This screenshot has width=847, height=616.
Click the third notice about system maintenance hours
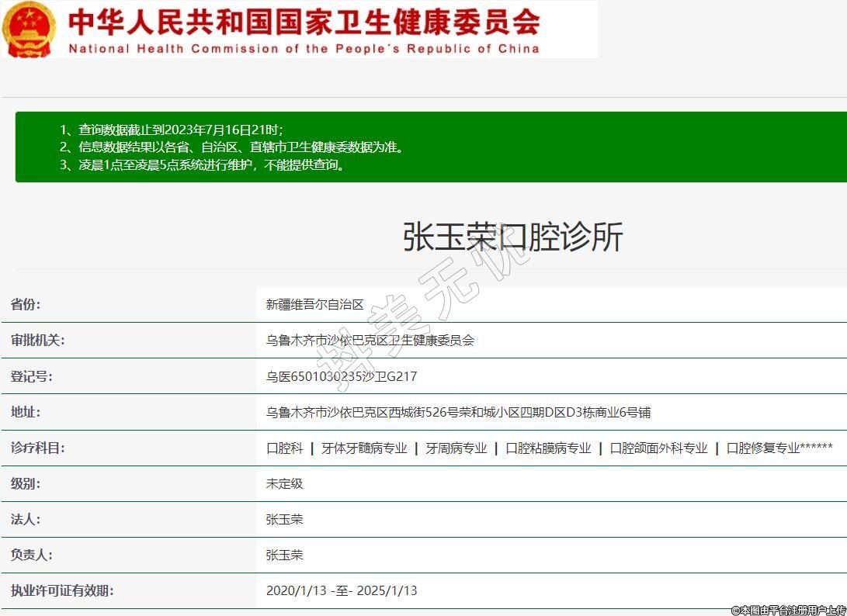[203, 164]
